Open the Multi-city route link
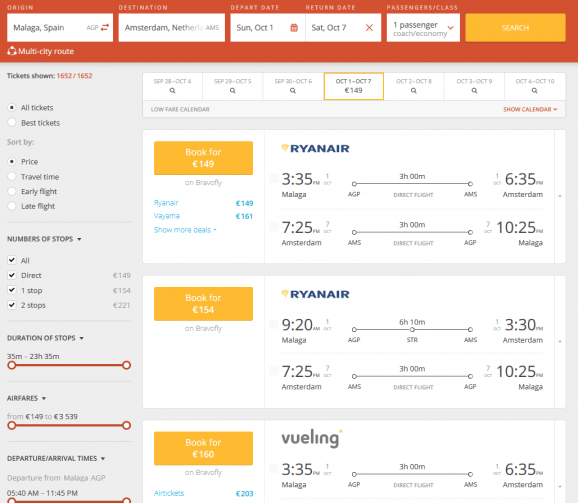Screen dimensions: 578x503 (46, 51)
